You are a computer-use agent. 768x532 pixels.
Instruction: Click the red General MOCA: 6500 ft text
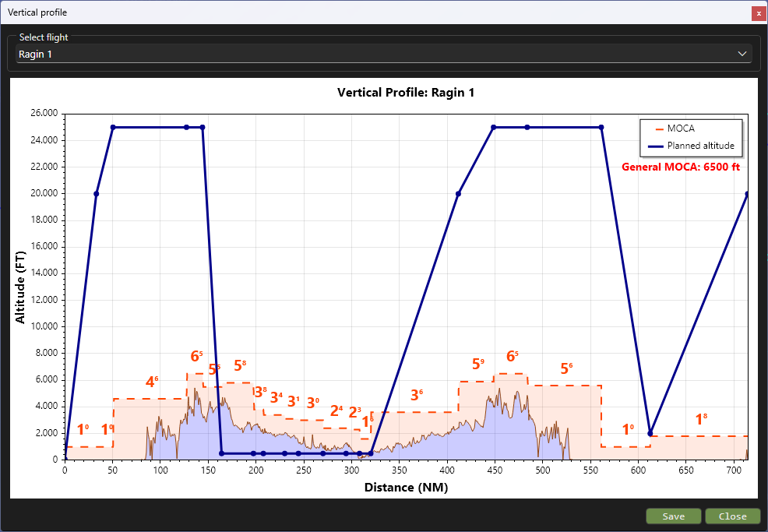[x=680, y=167]
